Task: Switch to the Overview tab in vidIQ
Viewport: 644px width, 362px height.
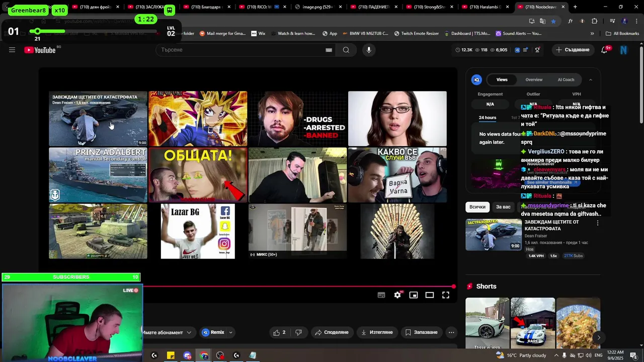Action: [534, 79]
